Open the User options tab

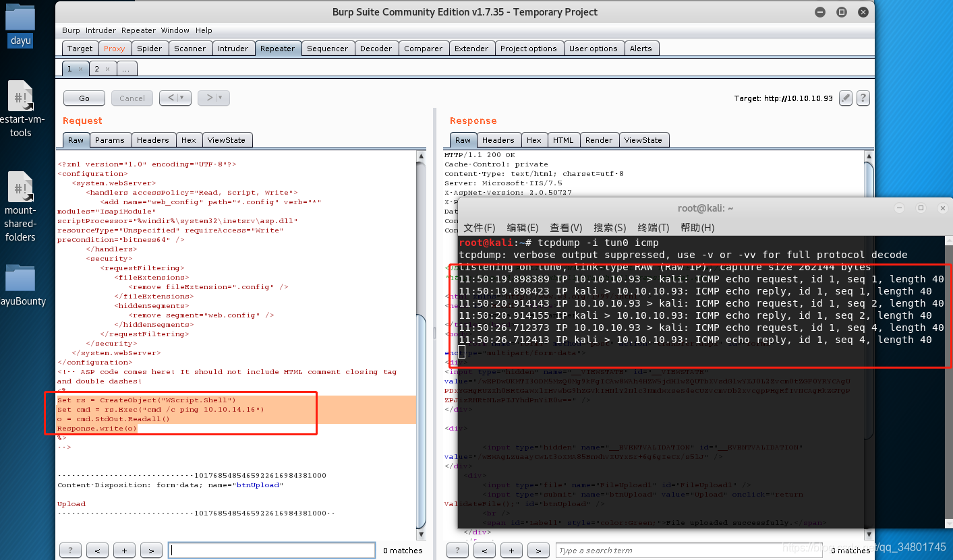[594, 49]
